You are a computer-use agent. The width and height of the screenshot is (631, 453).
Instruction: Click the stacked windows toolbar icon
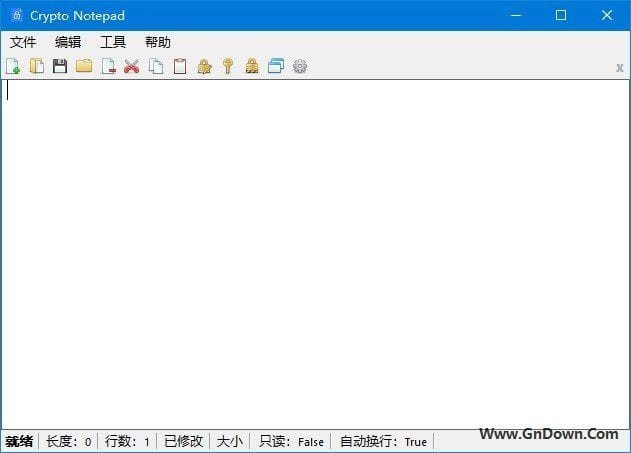(276, 66)
